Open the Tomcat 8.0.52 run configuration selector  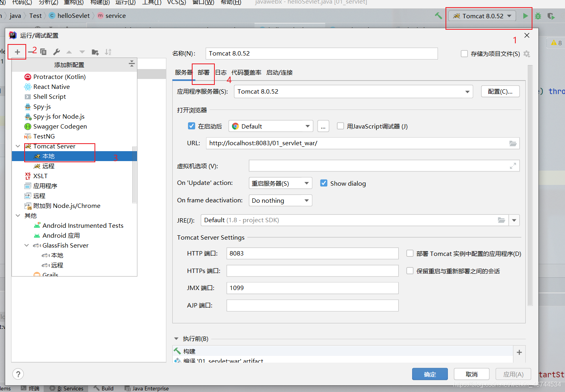(482, 16)
